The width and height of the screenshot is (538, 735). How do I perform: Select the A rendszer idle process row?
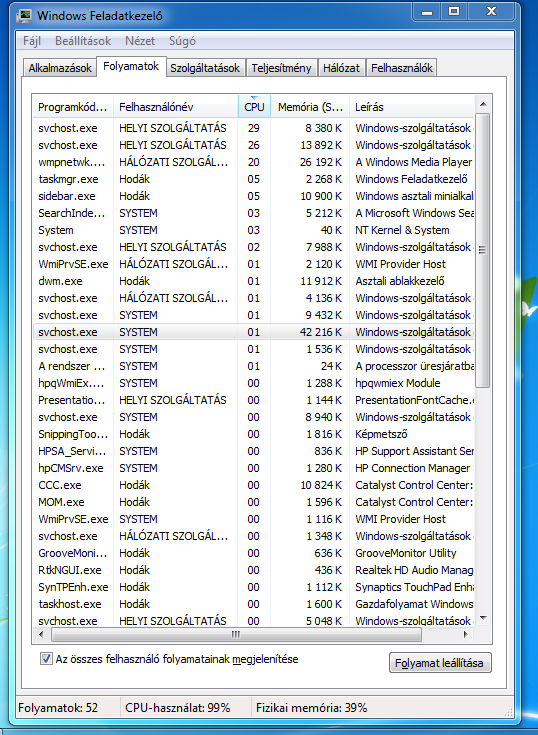[x=254, y=366]
